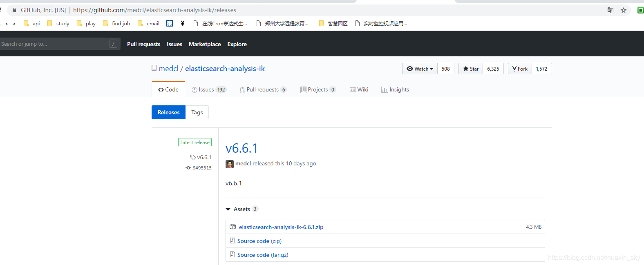Open the play bookmark folder
644x265 pixels.
point(86,24)
